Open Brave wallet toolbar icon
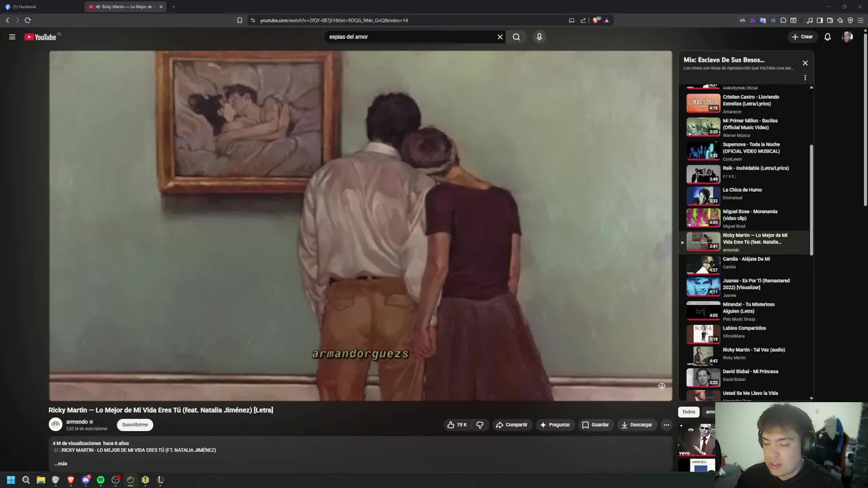The width and height of the screenshot is (868, 488). coord(829,20)
